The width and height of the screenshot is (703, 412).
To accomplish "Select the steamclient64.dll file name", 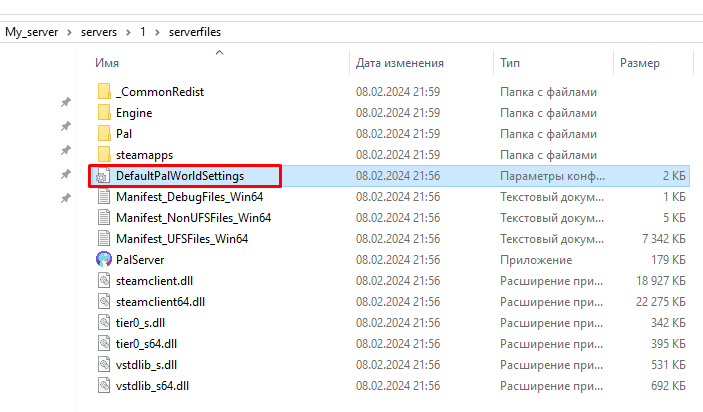I will pyautogui.click(x=160, y=302).
